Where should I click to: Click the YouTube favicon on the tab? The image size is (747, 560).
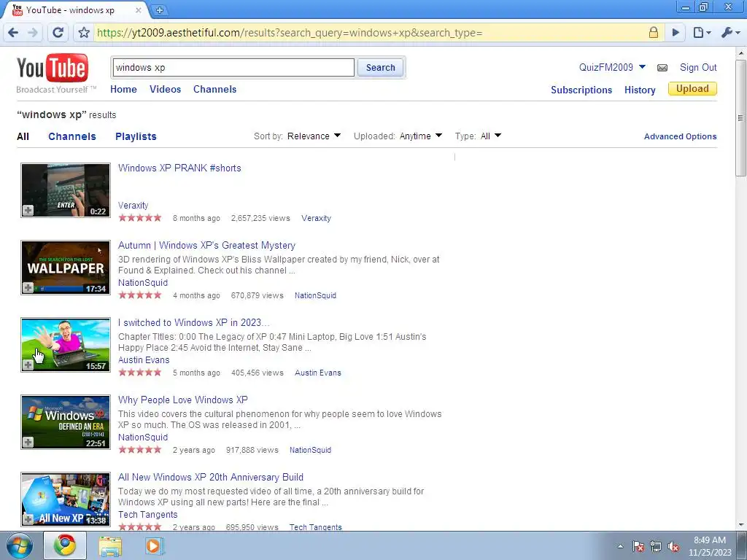coord(18,9)
